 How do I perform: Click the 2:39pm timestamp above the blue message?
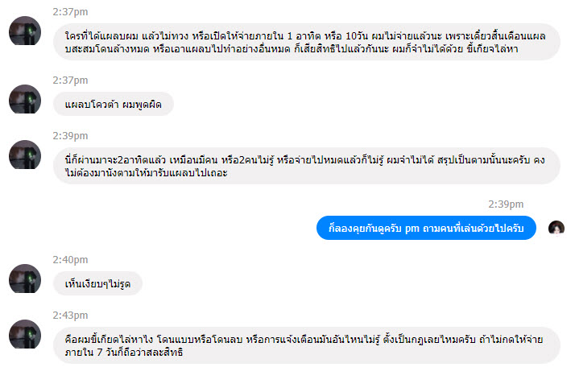[506, 204]
